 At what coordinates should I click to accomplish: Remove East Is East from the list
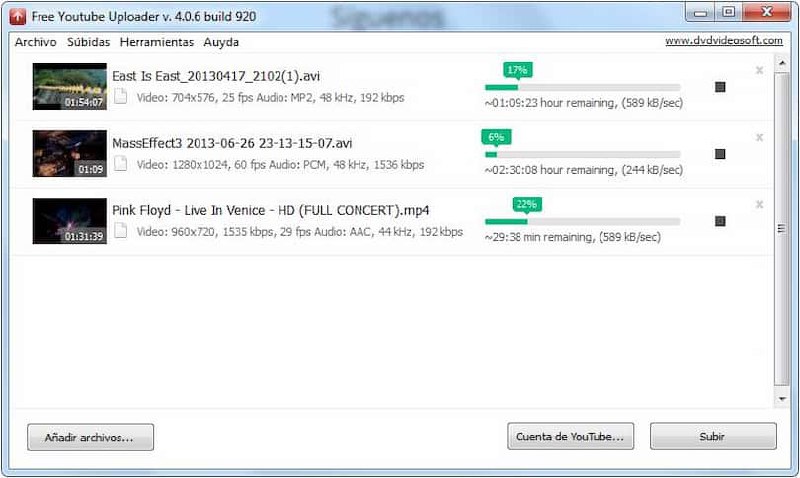tap(759, 70)
